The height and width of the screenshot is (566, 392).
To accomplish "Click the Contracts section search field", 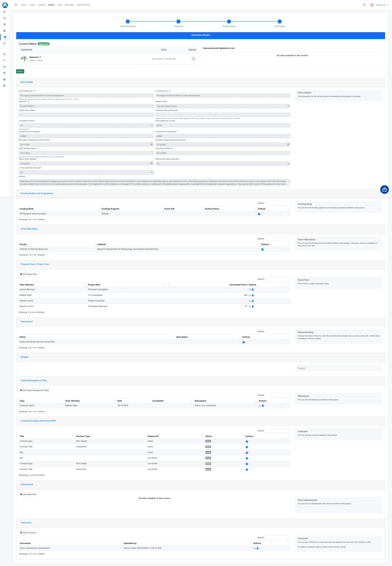I will (x=278, y=431).
